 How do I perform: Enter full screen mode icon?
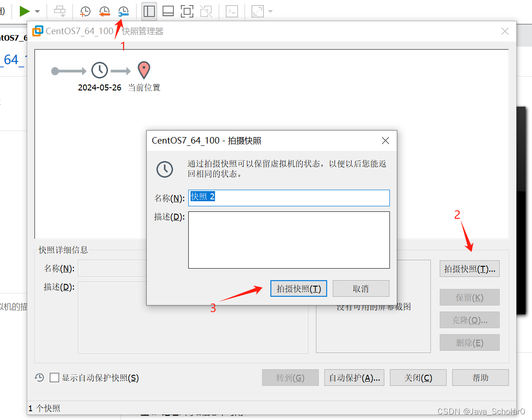[x=187, y=11]
